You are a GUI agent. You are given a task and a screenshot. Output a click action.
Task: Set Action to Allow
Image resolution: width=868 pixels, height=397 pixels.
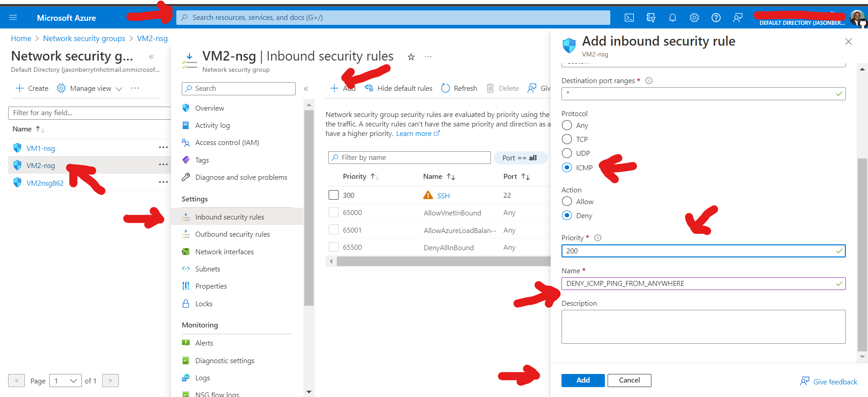pos(567,201)
